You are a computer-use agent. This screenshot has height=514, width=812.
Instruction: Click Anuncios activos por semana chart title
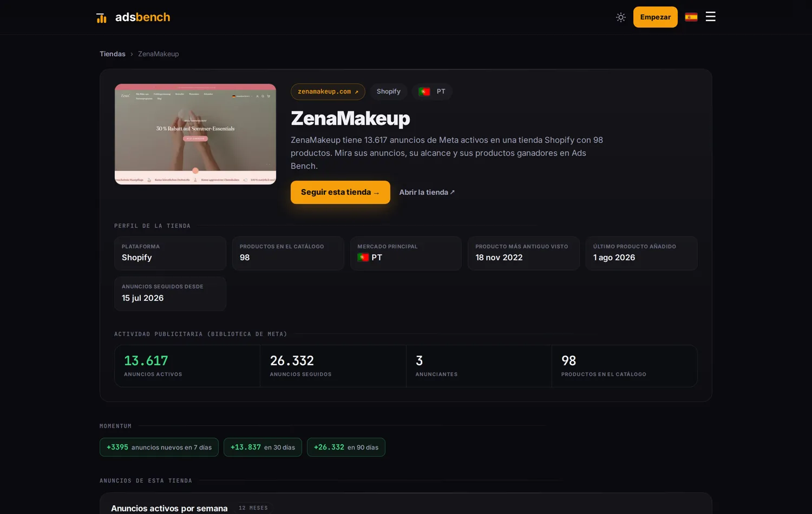169,509
